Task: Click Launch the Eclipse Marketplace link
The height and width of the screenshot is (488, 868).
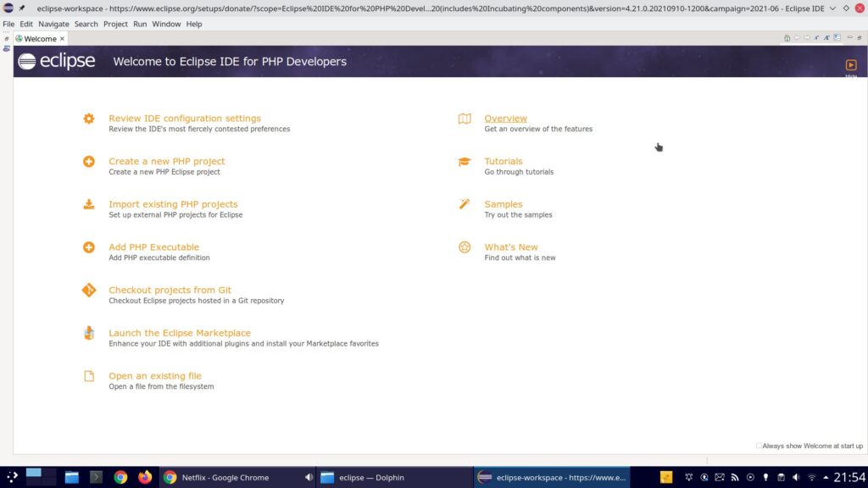Action: [x=180, y=333]
